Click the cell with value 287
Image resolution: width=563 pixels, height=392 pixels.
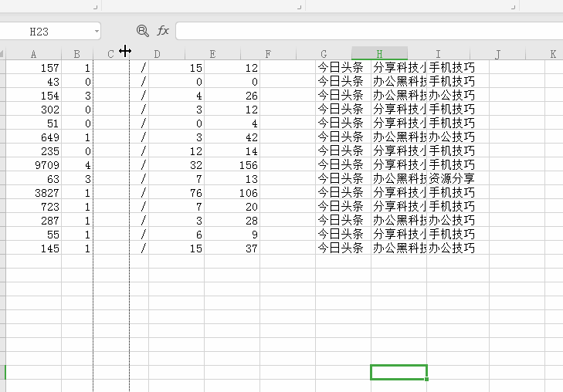[x=33, y=221]
